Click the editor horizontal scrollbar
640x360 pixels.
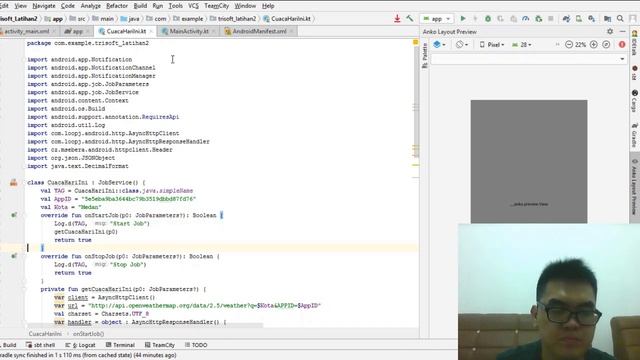tap(145, 326)
